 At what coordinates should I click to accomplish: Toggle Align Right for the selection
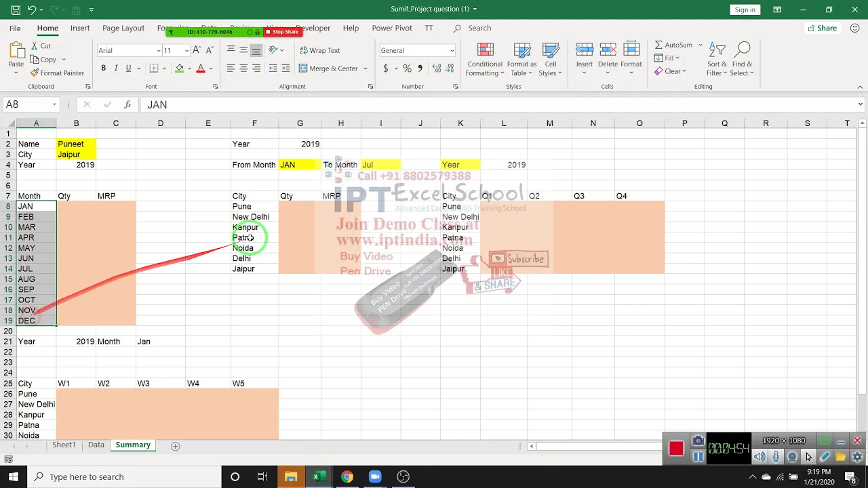point(256,68)
